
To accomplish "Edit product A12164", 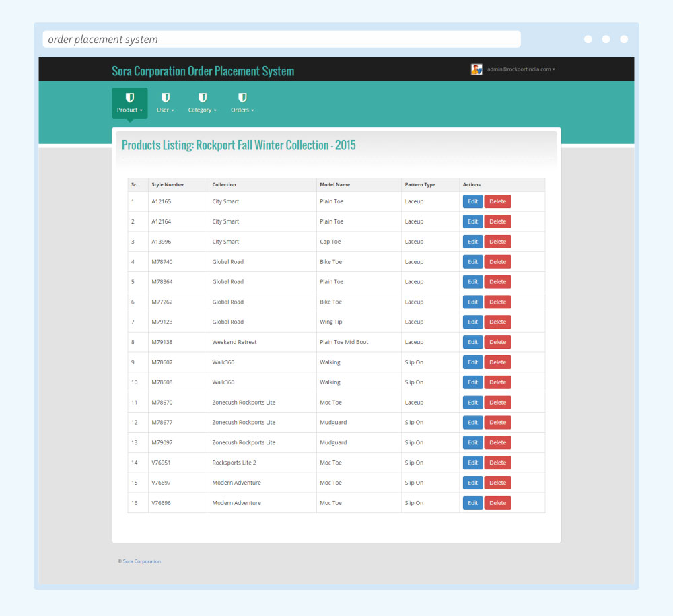I will [472, 221].
